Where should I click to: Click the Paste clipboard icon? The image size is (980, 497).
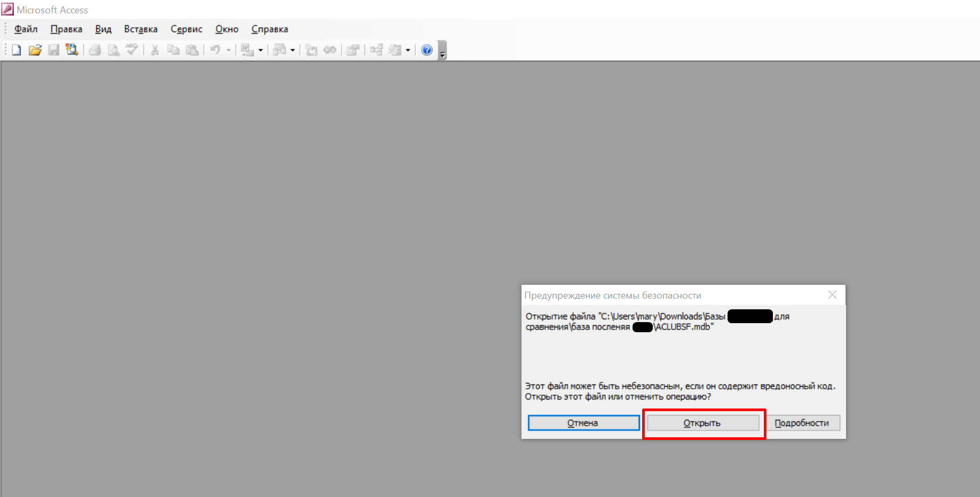[192, 50]
